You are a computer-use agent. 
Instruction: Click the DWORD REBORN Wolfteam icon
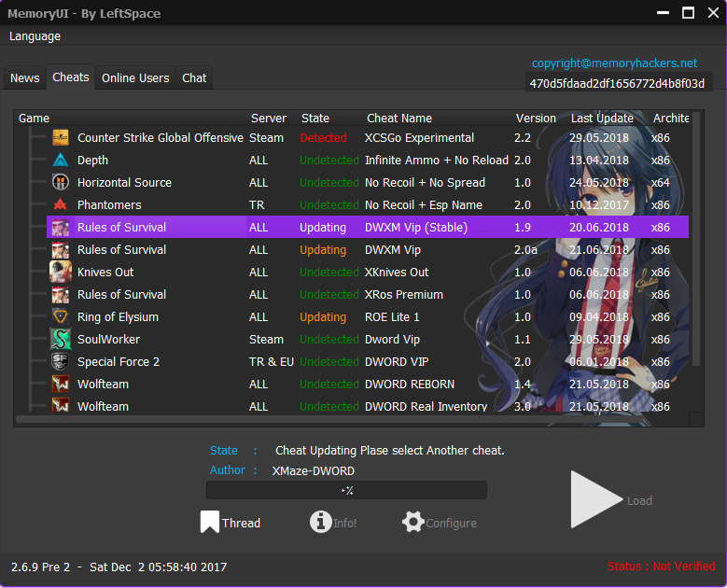point(61,384)
